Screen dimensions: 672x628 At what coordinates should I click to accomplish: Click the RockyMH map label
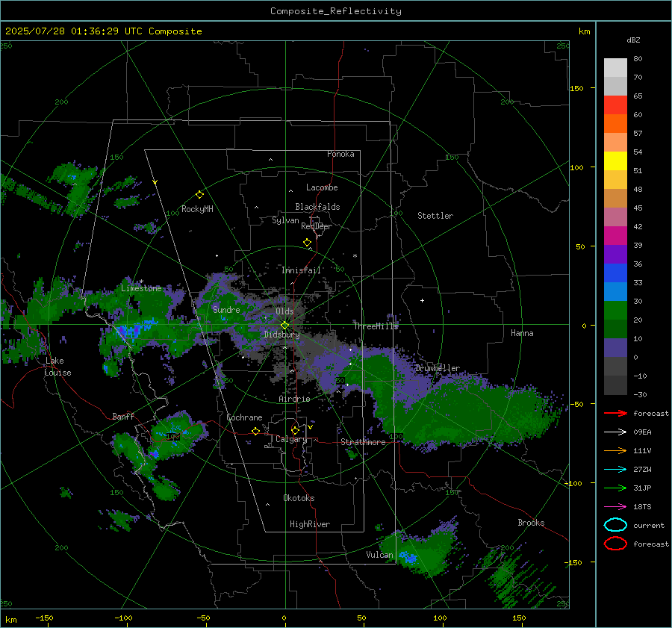pos(197,209)
